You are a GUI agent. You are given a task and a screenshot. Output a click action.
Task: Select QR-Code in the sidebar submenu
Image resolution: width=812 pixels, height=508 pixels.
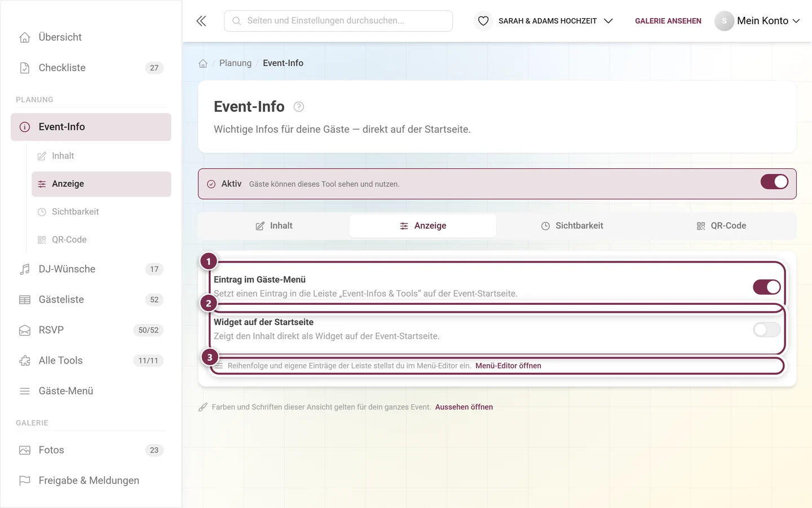(x=101, y=240)
